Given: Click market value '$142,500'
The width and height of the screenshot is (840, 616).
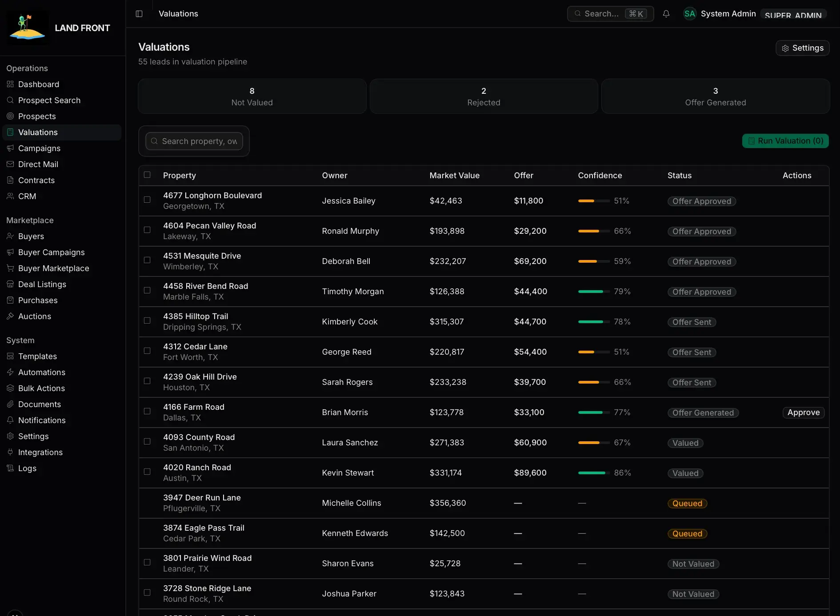Looking at the screenshot, I should click(x=447, y=533).
